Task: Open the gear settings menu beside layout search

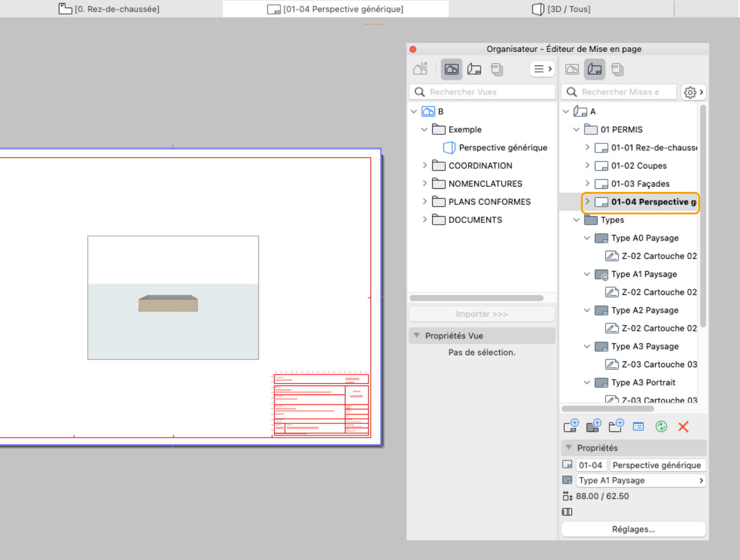Action: pos(694,92)
